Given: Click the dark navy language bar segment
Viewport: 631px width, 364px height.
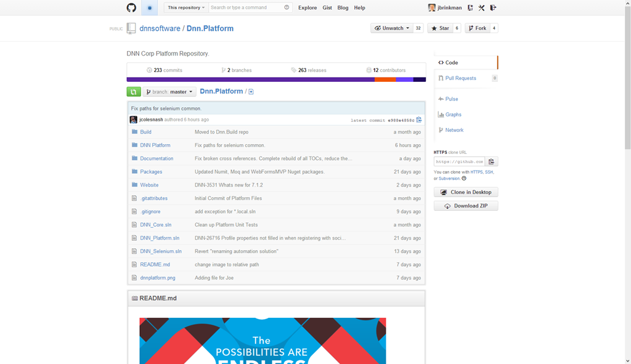Looking at the screenshot, I should click(x=419, y=79).
